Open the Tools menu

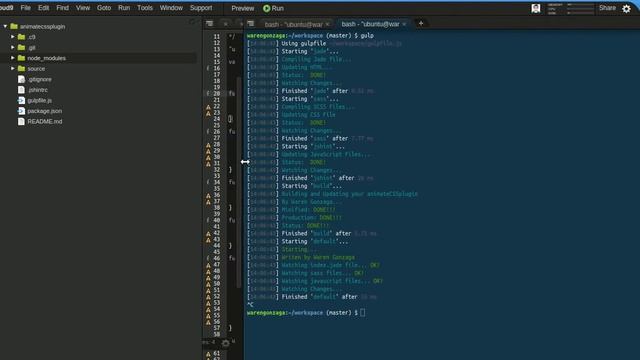[145, 8]
